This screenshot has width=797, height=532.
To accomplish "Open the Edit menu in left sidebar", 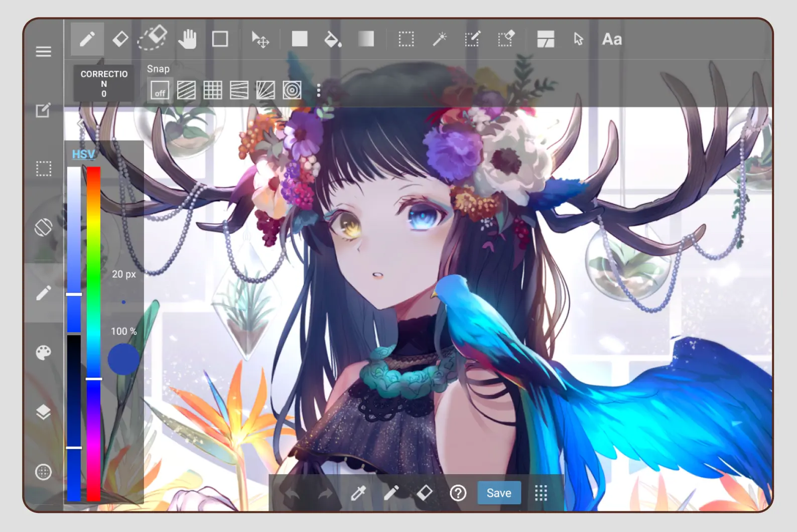I will (43, 110).
